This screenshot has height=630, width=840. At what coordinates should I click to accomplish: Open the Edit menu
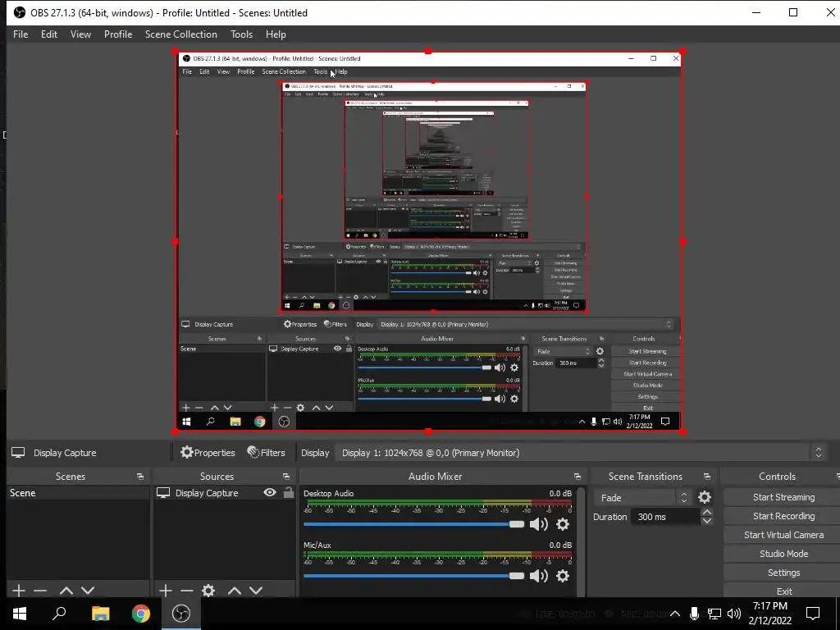point(48,34)
